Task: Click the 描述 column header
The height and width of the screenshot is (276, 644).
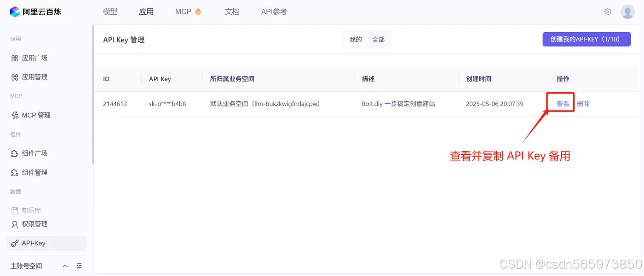Action: pos(368,79)
